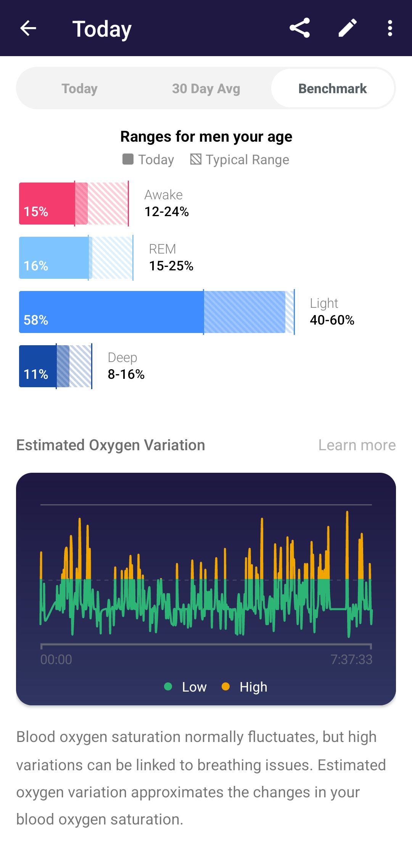Click the 00:00 start time label
The image size is (412, 868).
pyautogui.click(x=56, y=659)
